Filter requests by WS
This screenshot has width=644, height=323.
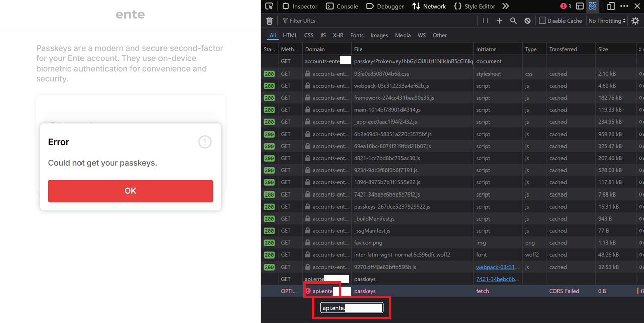click(422, 35)
